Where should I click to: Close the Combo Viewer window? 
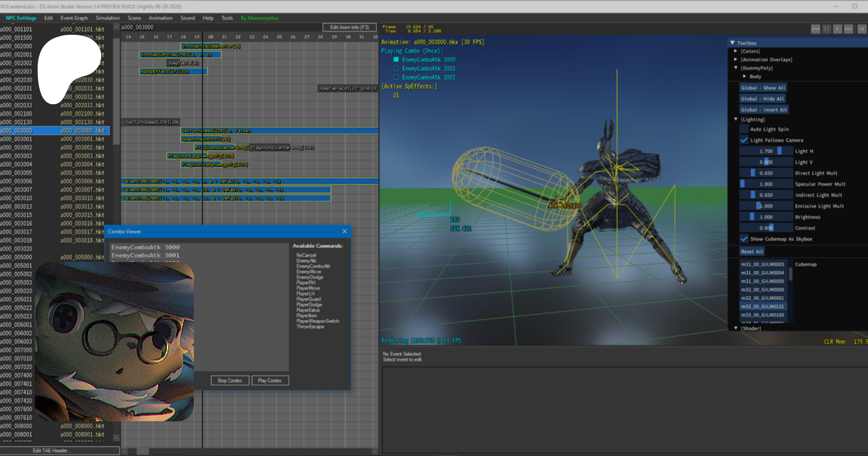click(x=344, y=232)
